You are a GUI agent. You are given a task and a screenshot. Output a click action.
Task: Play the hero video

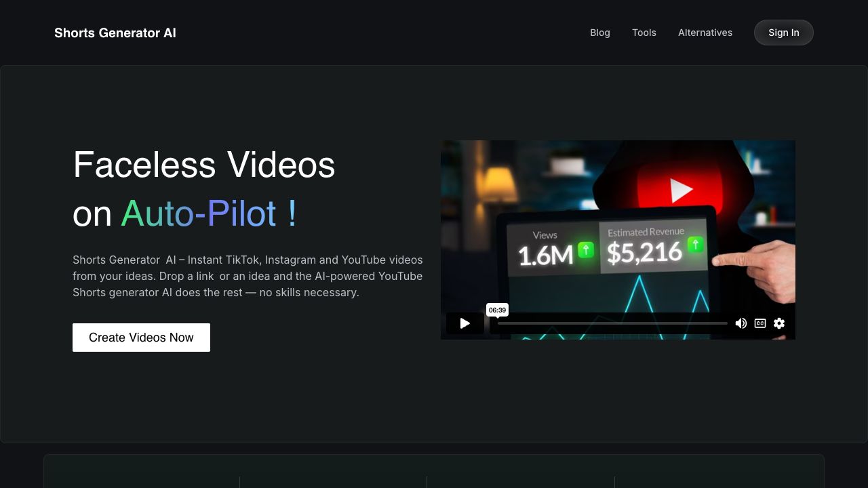465,323
